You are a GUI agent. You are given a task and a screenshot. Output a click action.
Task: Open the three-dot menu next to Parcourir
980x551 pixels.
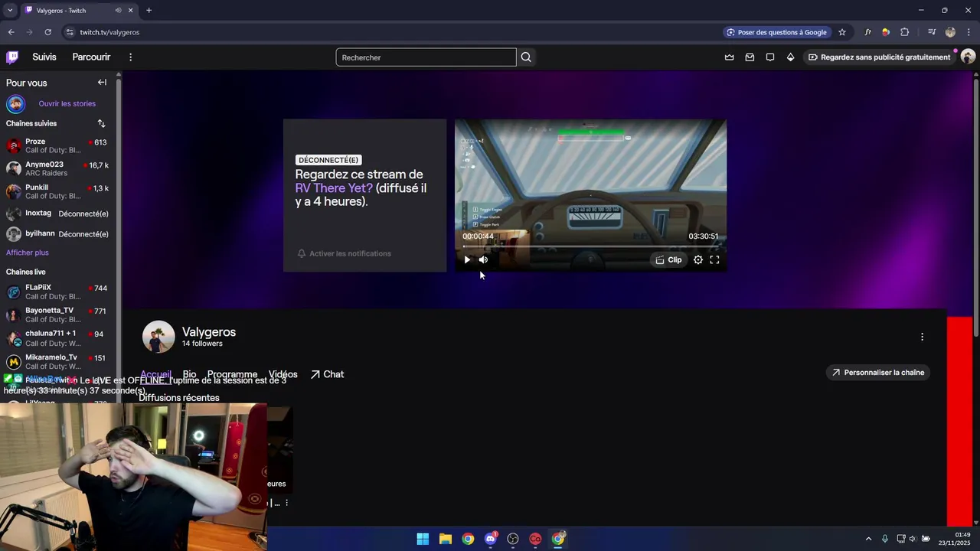pos(130,57)
